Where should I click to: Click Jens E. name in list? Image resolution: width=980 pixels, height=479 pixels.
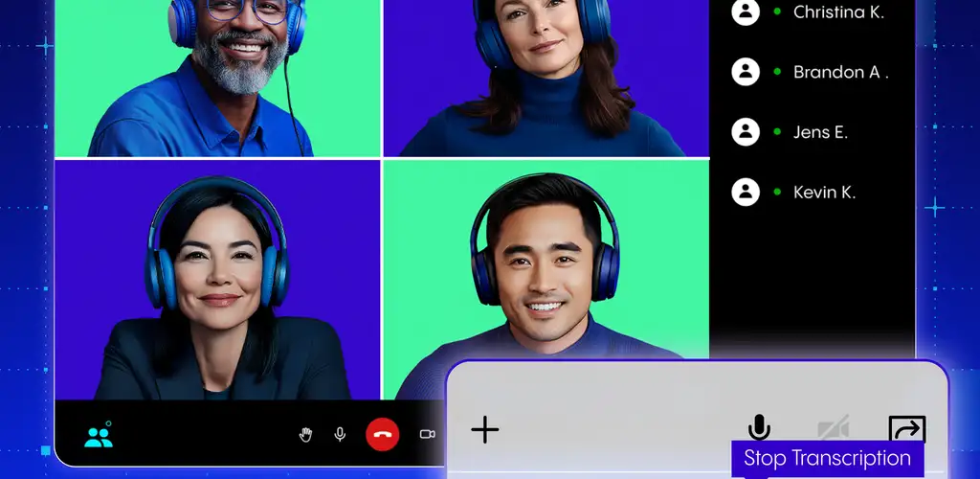click(820, 132)
